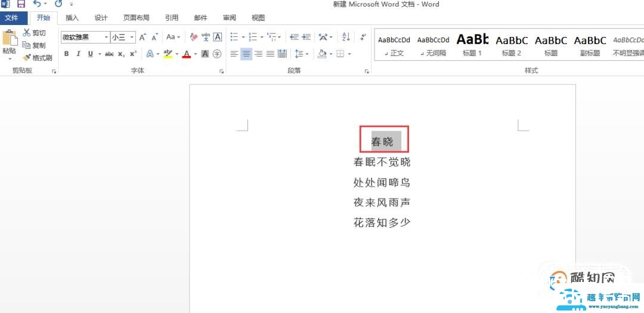Save the document via quick access toolbar
644x313 pixels.
20,4
